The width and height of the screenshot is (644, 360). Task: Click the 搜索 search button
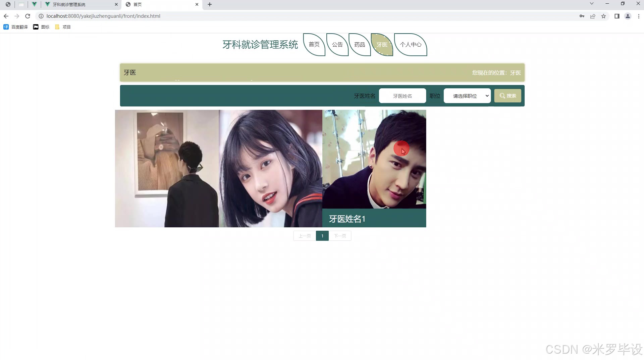[508, 96]
